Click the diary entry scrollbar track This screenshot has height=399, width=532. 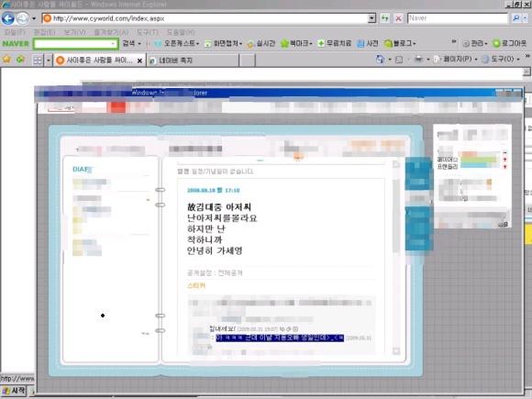click(396, 258)
